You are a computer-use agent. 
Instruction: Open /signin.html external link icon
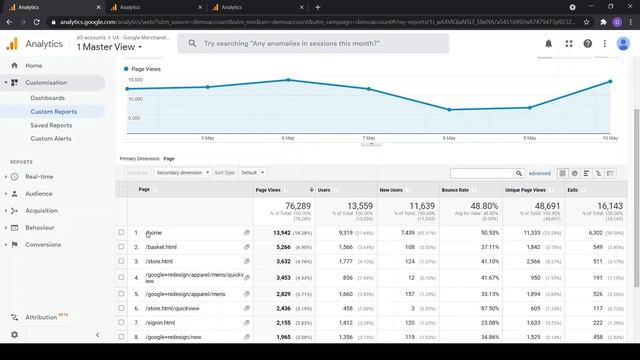247,322
